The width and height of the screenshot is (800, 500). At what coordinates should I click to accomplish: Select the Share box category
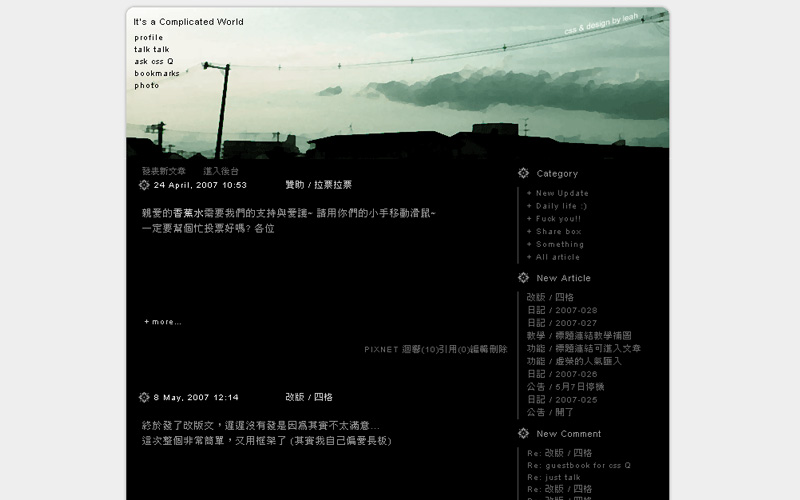(559, 232)
